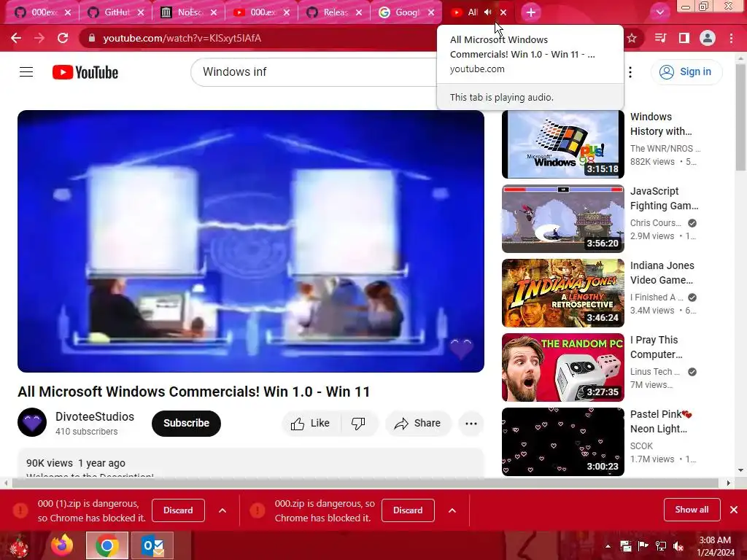Discard the 000.zip download
Image resolution: width=747 pixels, height=560 pixels.
pos(408,510)
